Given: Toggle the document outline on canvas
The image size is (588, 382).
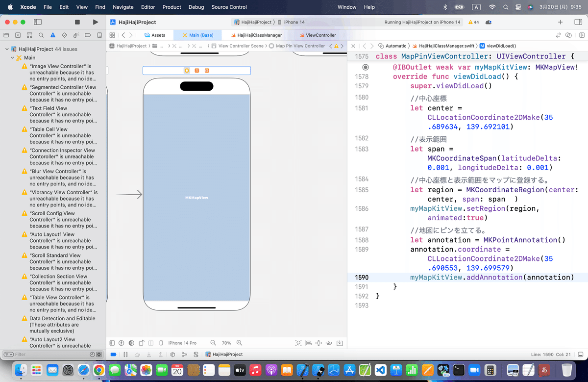Looking at the screenshot, I should pyautogui.click(x=112, y=343).
